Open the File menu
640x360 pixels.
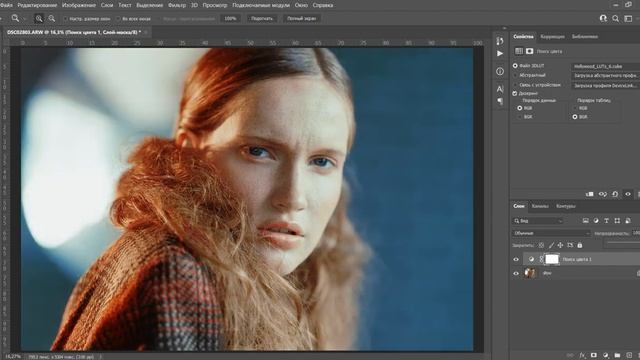6,5
